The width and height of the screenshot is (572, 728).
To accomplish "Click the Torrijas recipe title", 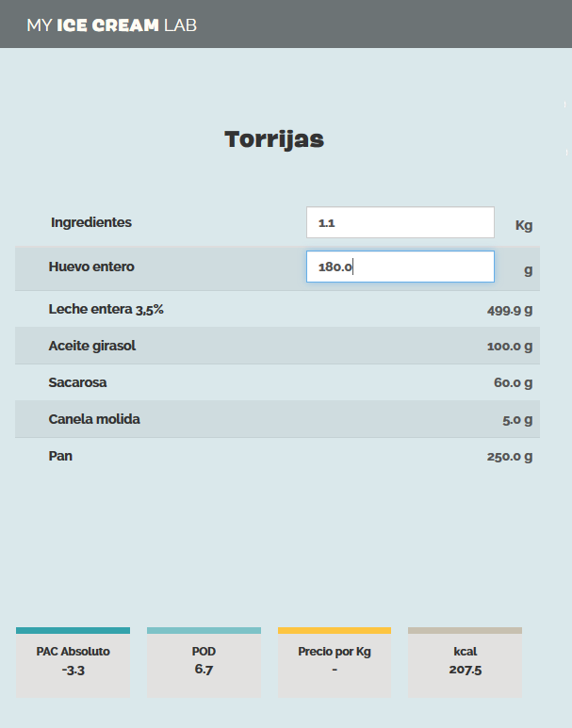I will tap(274, 139).
